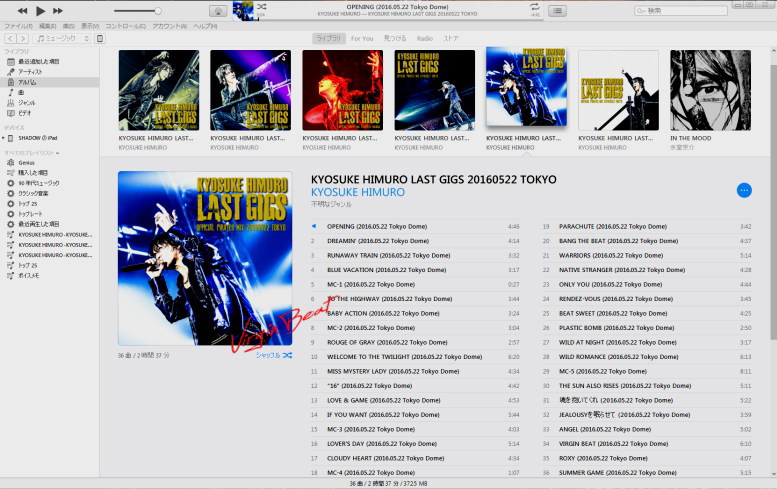Select the SHADOW iPad device

point(38,138)
